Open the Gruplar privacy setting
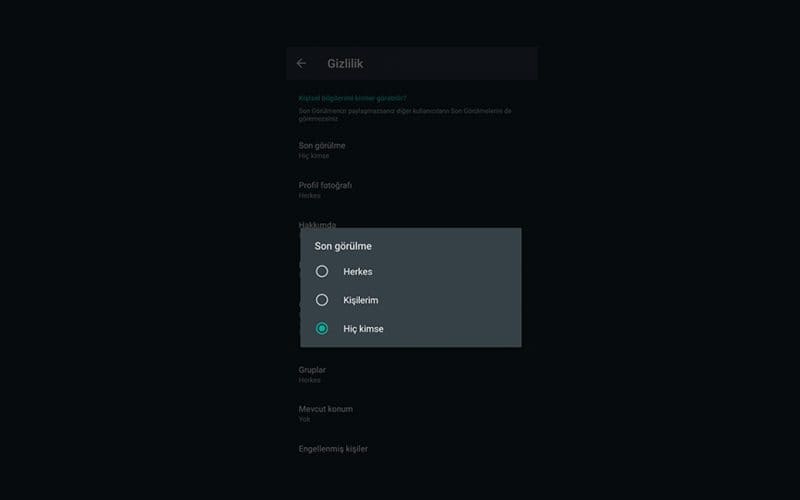The image size is (800, 500). [312, 370]
